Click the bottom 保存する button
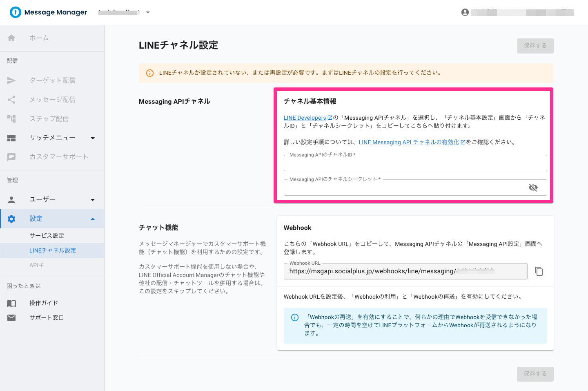This screenshot has height=391, width=588. 535,374
